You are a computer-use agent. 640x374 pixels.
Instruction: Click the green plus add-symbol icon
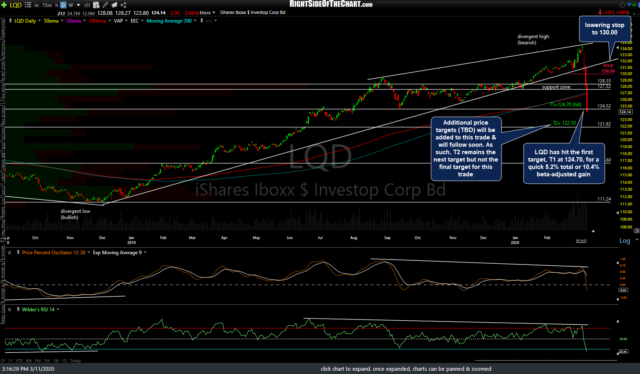pyautogui.click(x=4, y=5)
